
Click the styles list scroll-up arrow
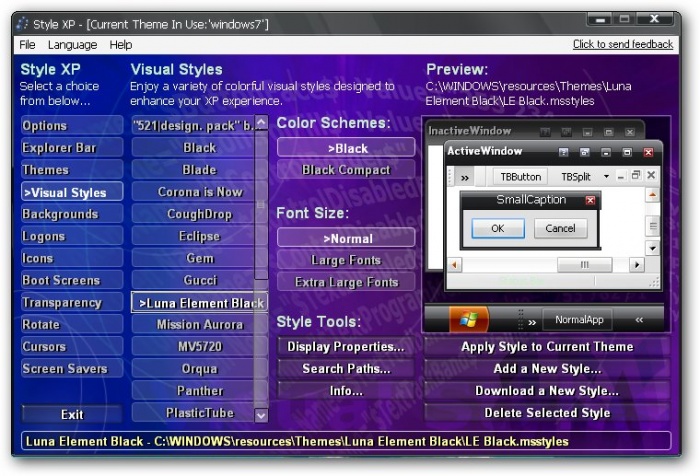[x=261, y=122]
